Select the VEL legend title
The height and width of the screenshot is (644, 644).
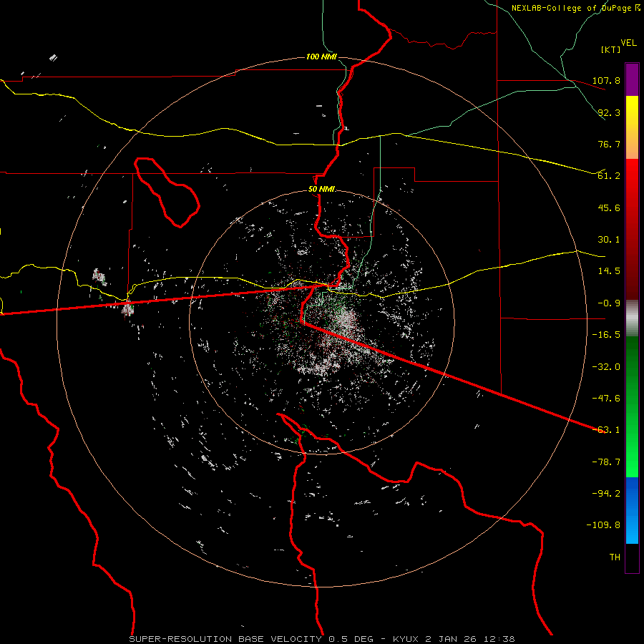point(628,43)
